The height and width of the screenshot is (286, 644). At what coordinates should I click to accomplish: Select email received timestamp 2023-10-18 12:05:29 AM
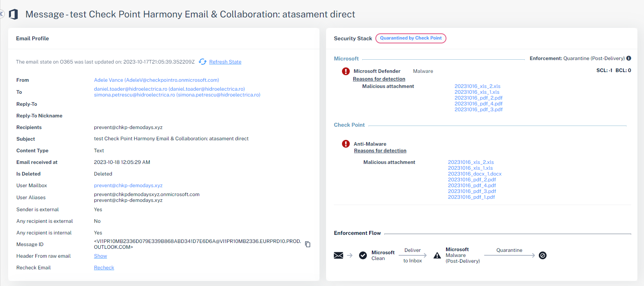pos(122,162)
